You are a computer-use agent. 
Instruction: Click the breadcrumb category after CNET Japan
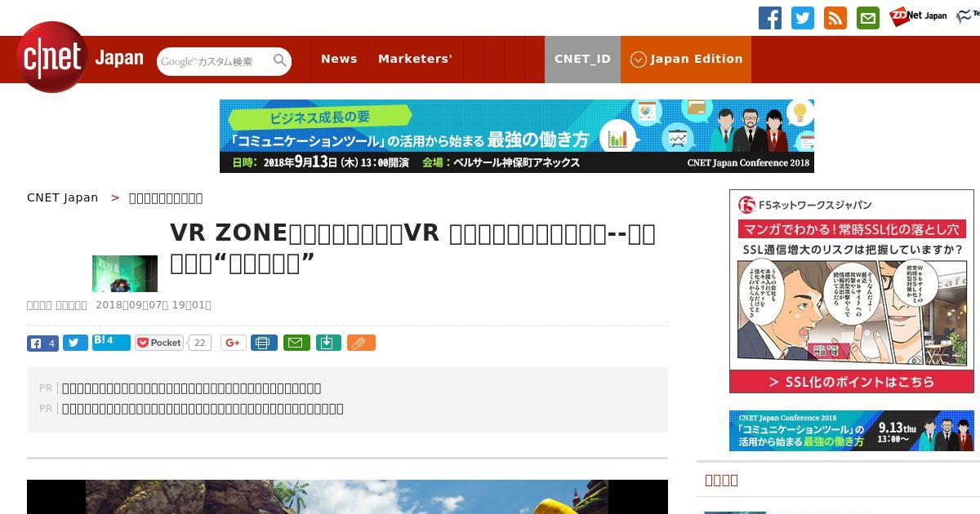pos(166,197)
